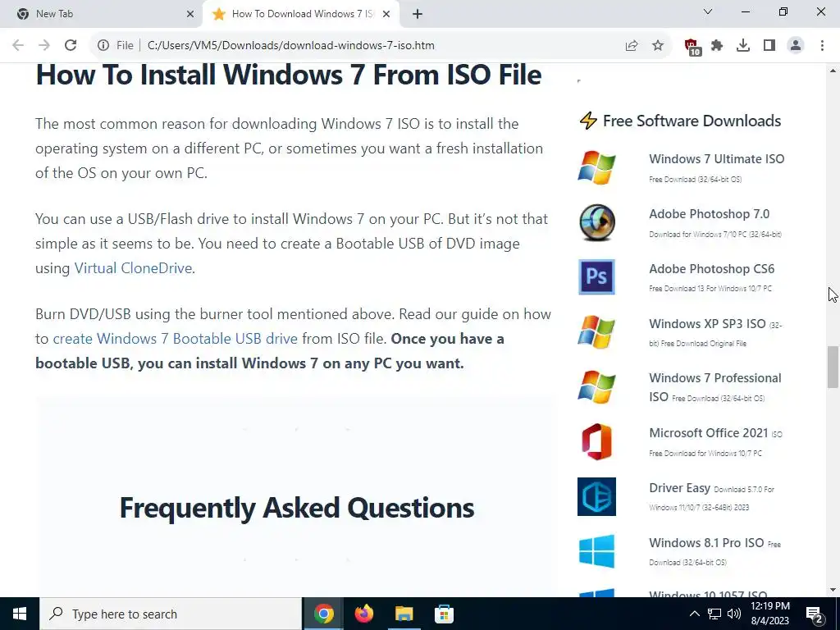Click the Microsoft Office 2021 logo thumbnail
The height and width of the screenshot is (630, 840).
pos(597,441)
